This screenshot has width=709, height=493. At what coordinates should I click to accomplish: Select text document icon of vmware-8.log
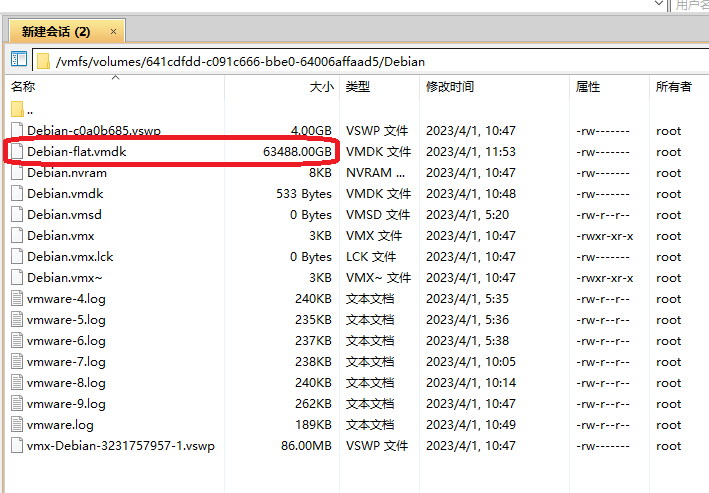click(x=17, y=383)
